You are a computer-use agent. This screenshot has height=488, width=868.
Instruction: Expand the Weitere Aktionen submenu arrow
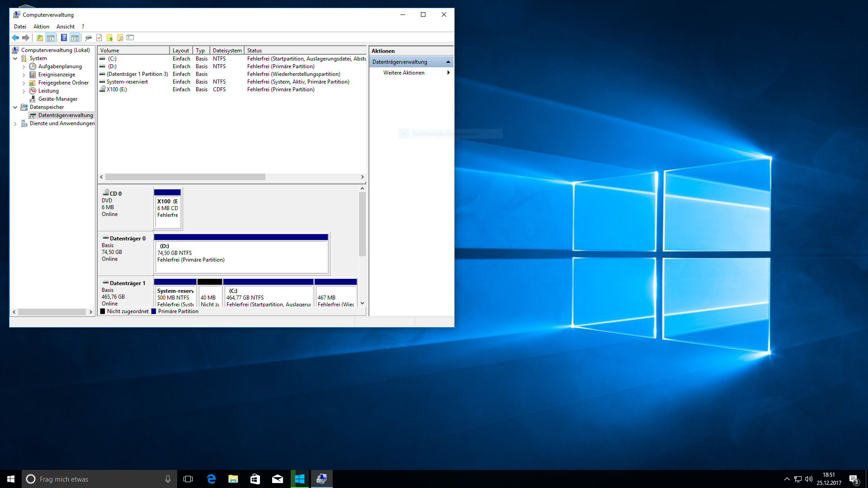448,73
